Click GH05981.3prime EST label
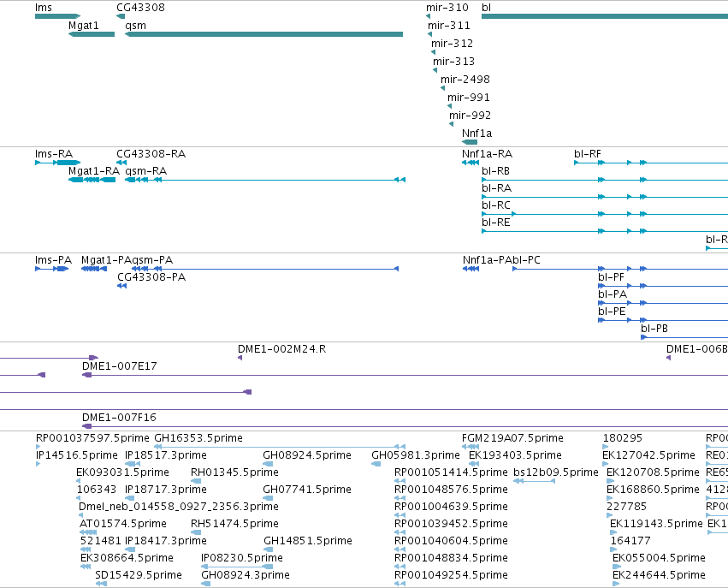 click(x=416, y=455)
